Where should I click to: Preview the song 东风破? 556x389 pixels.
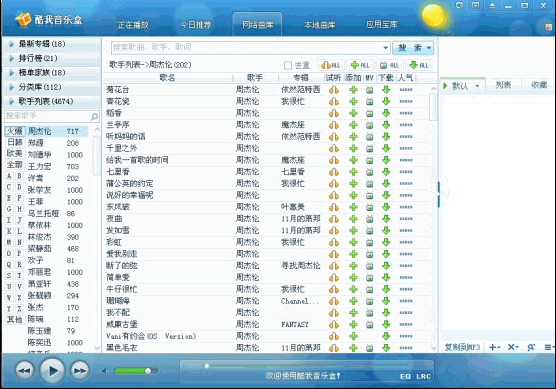334,207
